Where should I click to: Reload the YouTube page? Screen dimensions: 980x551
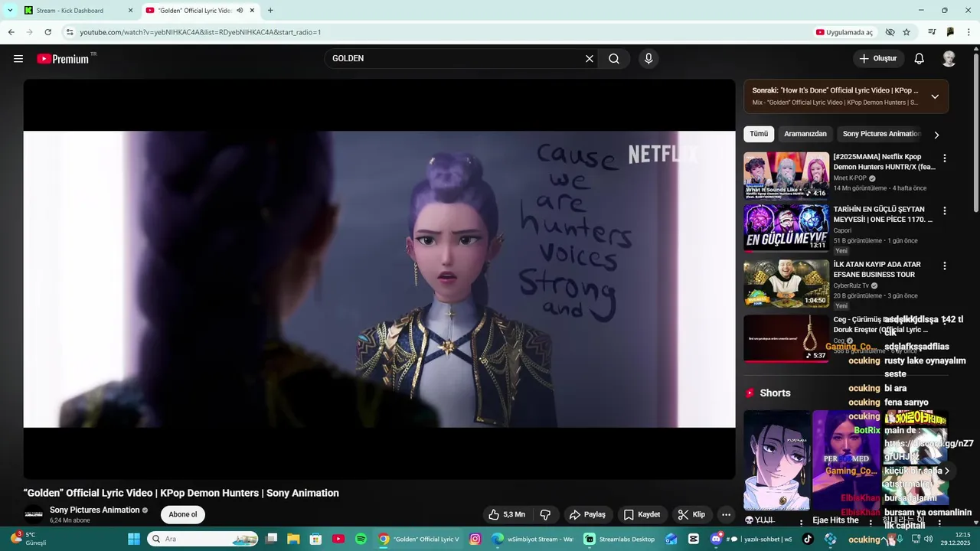point(47,32)
